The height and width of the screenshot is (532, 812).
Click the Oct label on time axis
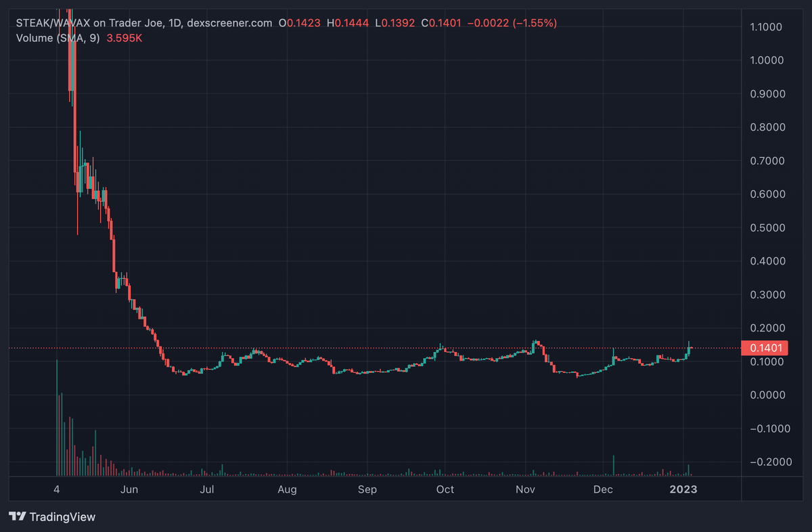pos(445,489)
